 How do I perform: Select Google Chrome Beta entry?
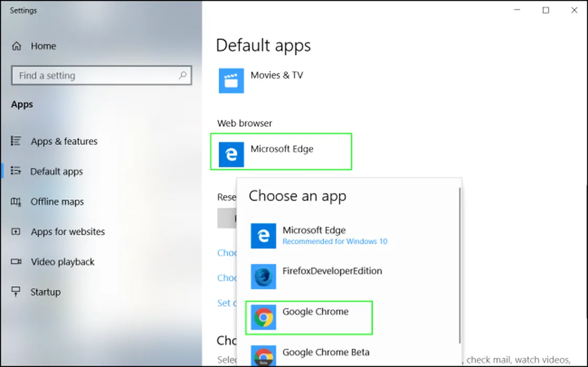coord(326,352)
